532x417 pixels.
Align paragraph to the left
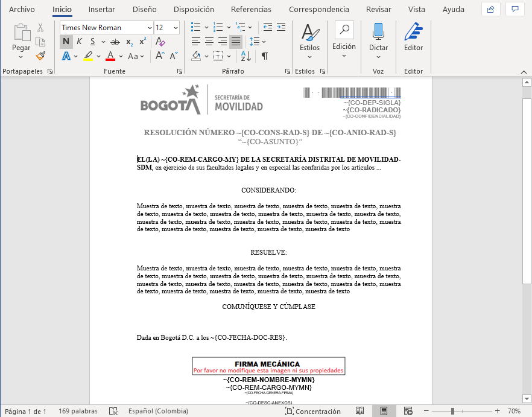pyautogui.click(x=196, y=42)
